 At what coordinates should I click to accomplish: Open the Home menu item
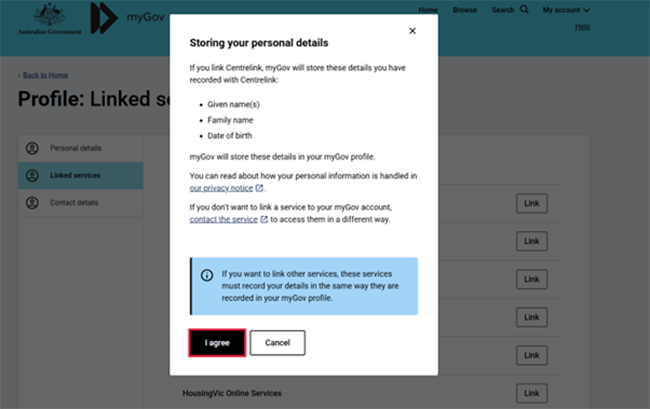tap(428, 10)
